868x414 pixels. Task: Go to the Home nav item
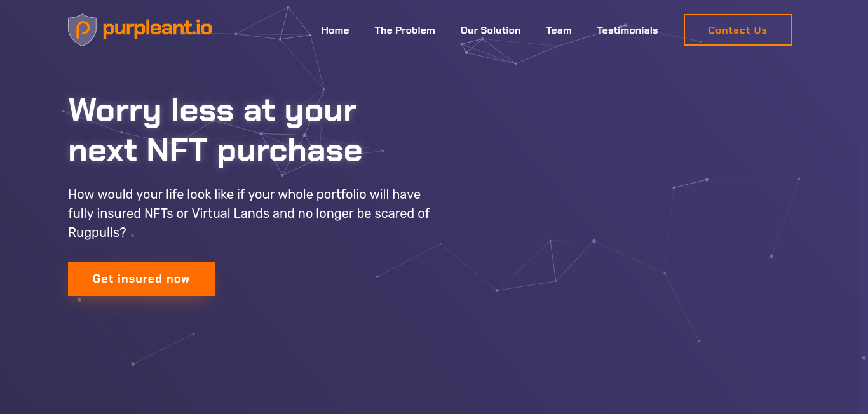335,30
